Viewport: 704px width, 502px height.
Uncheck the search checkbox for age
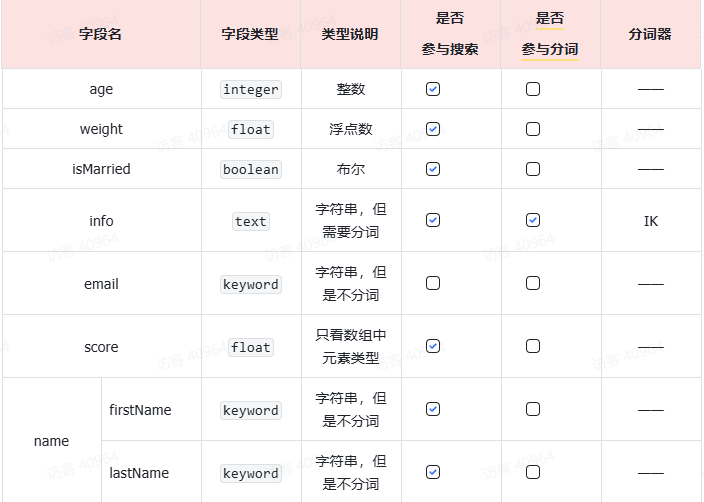coord(433,89)
